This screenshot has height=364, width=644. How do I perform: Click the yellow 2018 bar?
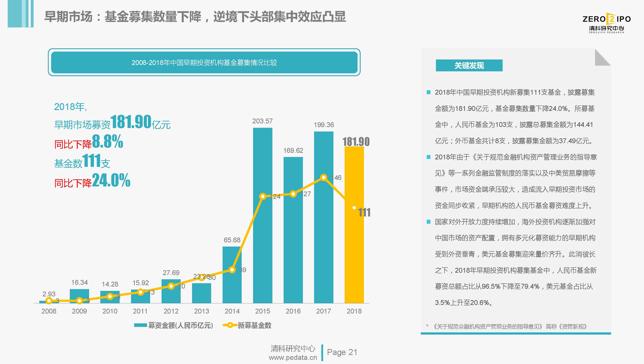[x=354, y=238]
